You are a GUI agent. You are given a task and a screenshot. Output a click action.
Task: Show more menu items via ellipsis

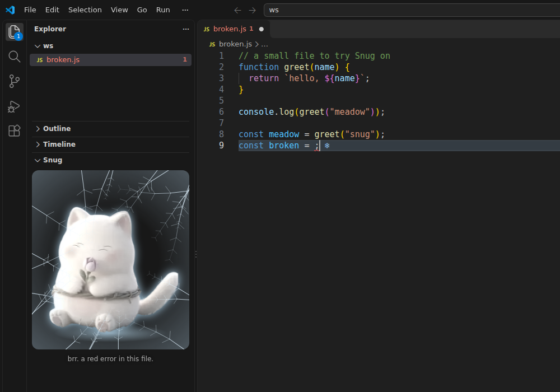click(185, 10)
